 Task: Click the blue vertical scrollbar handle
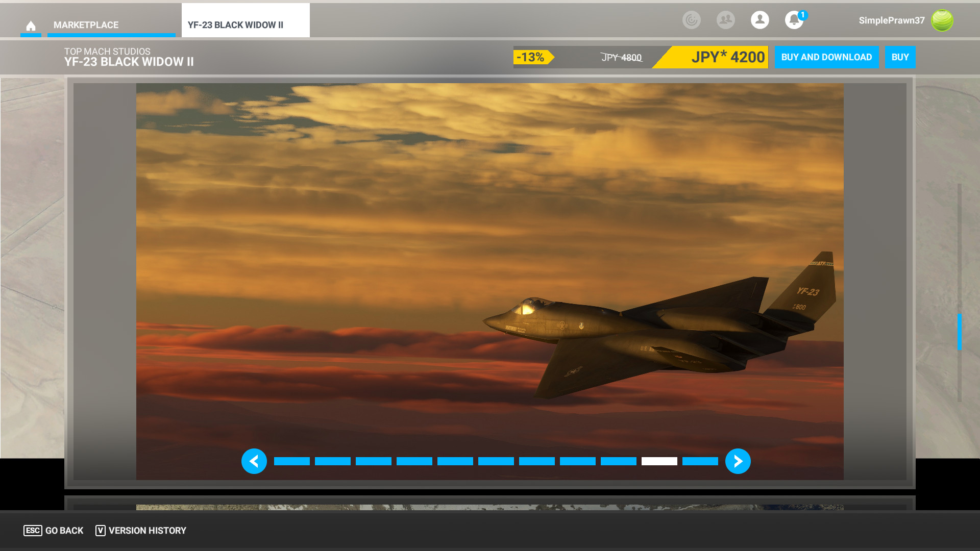[x=959, y=332]
